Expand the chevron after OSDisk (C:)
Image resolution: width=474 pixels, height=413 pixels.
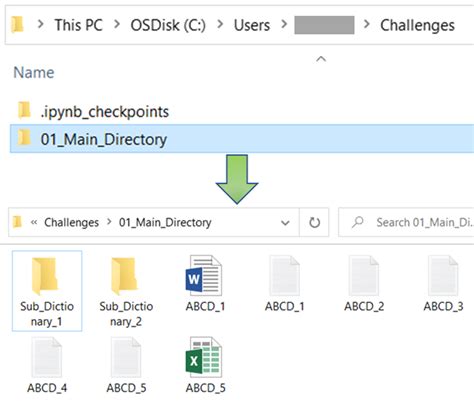tap(220, 24)
